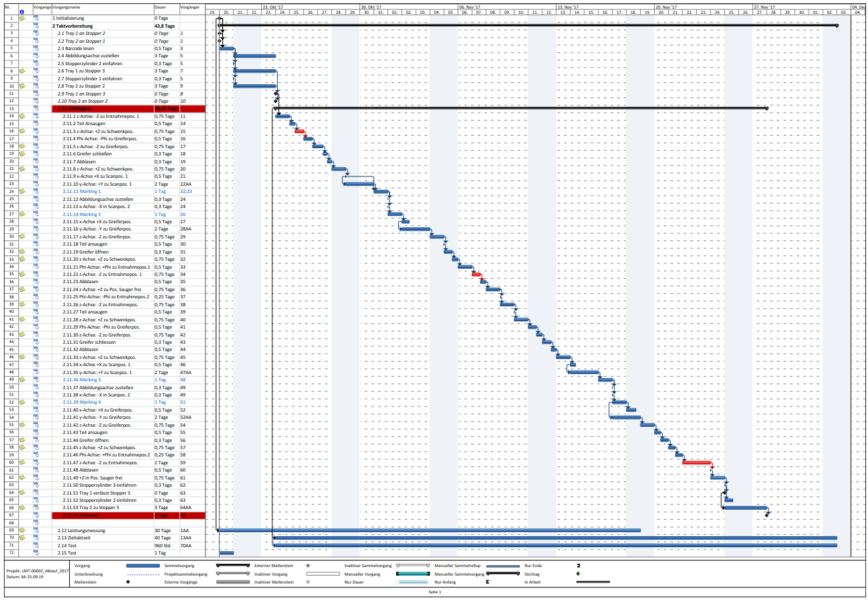Click the blue 2.11.14 Marking 2 task name

pyautogui.click(x=82, y=214)
